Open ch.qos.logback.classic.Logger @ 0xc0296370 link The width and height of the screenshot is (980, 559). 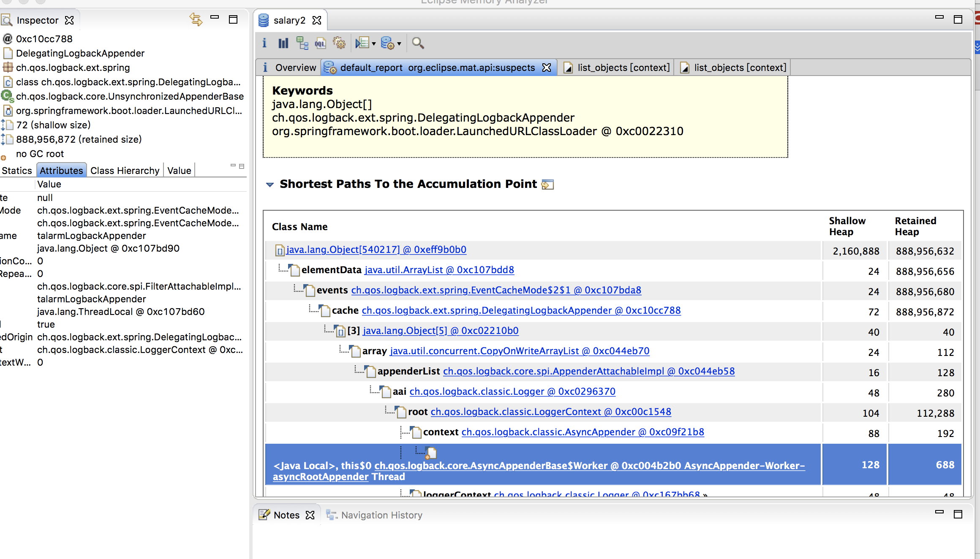[512, 391]
